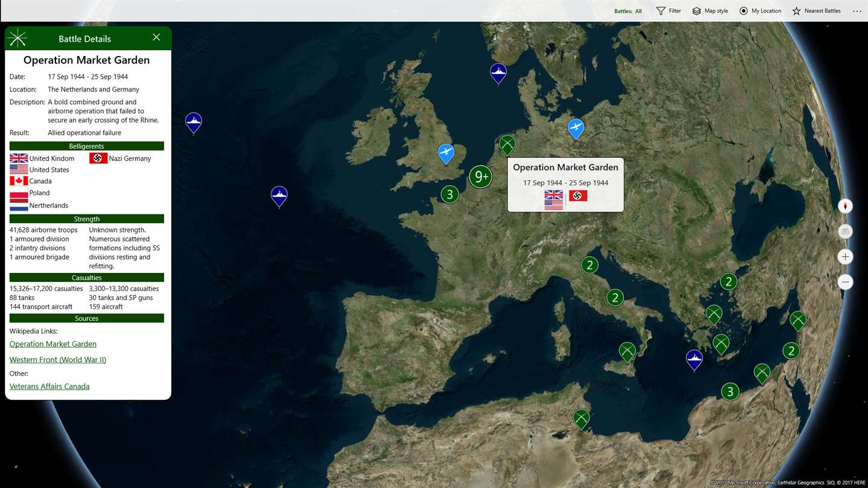Zoom out with the minus button

845,282
